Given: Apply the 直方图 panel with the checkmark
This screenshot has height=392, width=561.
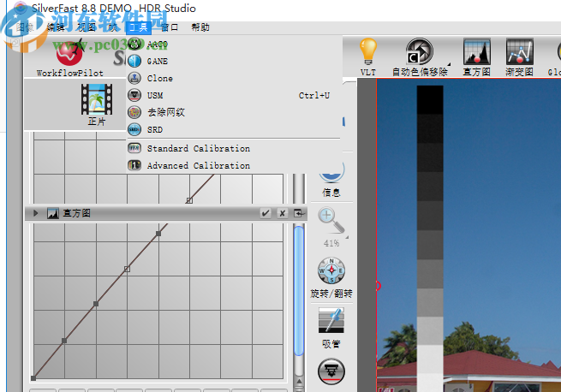Looking at the screenshot, I should (266, 213).
